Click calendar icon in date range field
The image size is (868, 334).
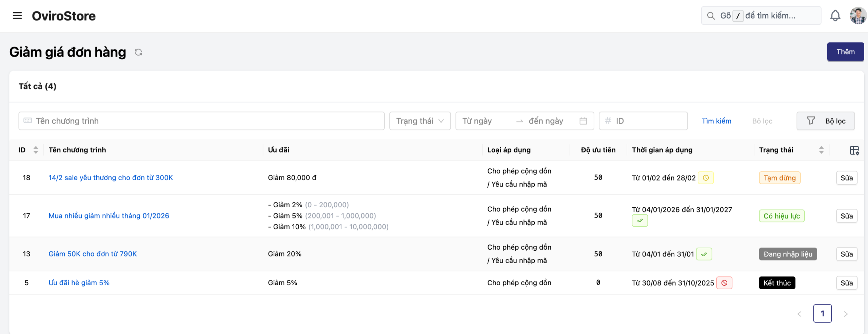click(x=583, y=121)
